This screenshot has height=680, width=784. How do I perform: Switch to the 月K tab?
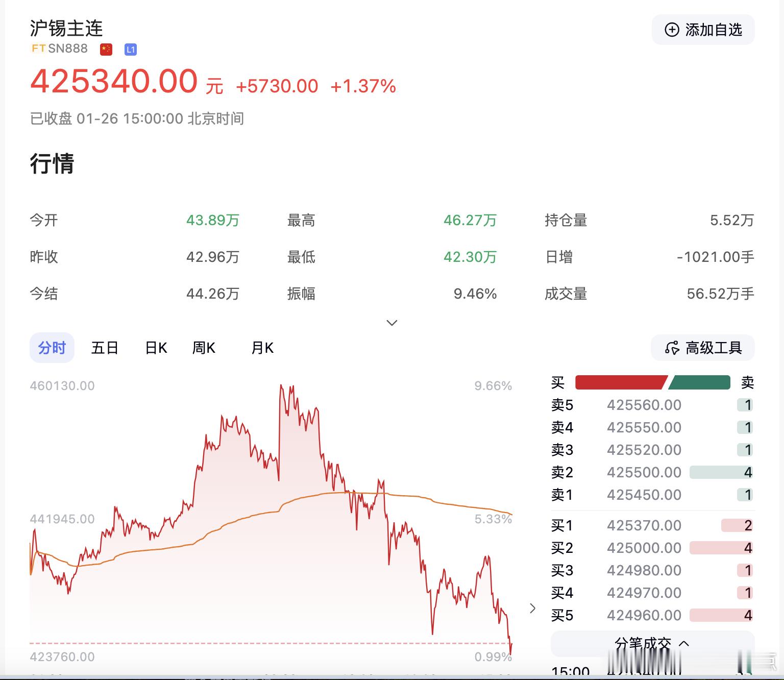262,348
